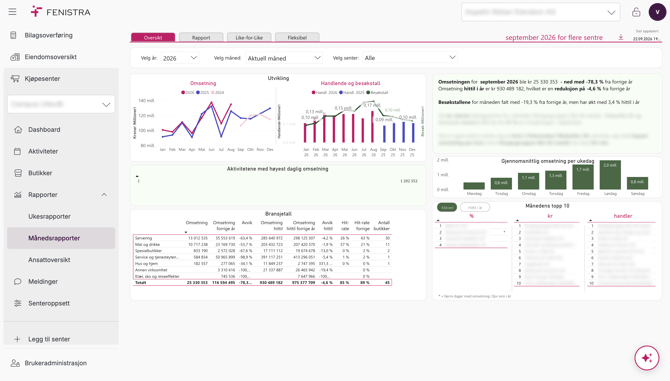Click the Bilagsoverføring document icon
The image size is (670, 381).
tap(14, 35)
